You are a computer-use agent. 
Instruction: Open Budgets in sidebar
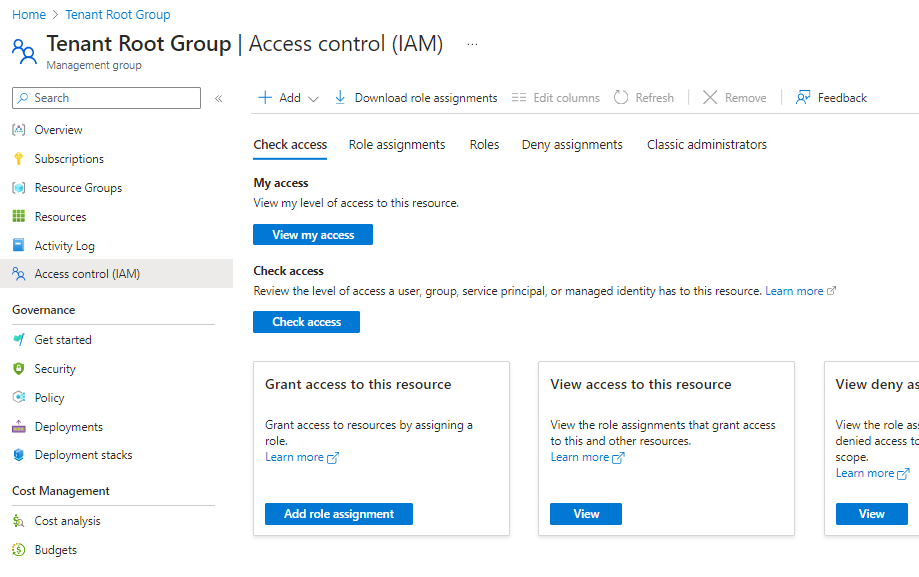[56, 550]
